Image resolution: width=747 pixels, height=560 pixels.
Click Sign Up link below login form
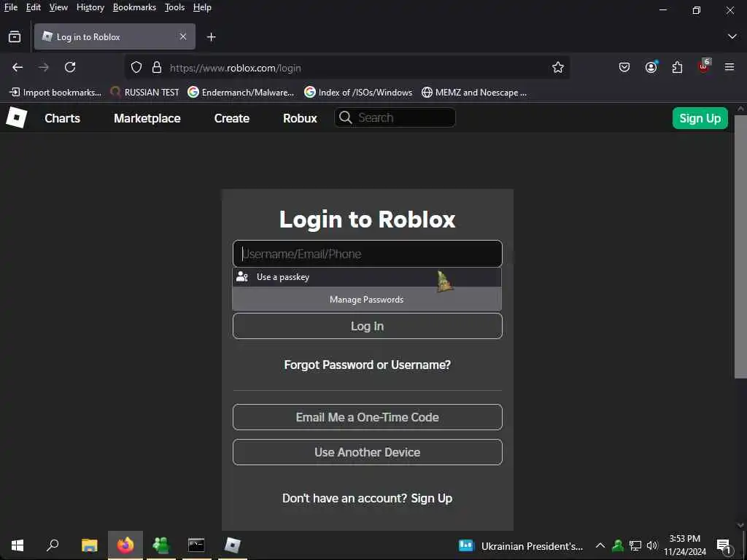coord(432,498)
